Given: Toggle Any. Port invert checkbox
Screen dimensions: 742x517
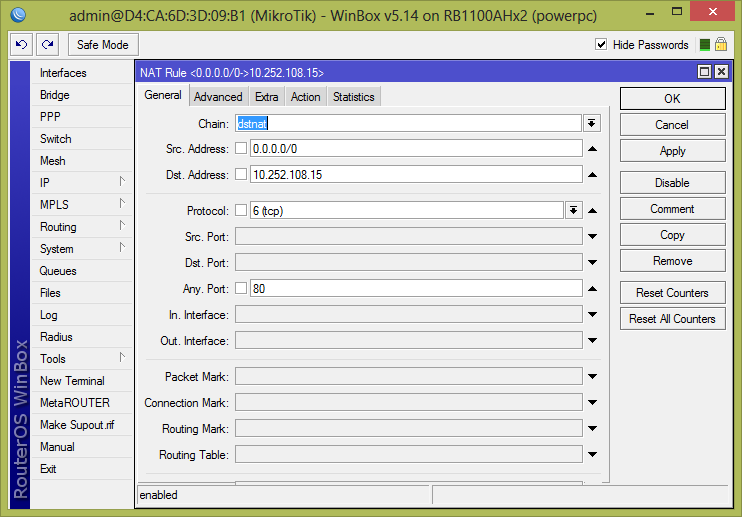Looking at the screenshot, I should coord(241,289).
